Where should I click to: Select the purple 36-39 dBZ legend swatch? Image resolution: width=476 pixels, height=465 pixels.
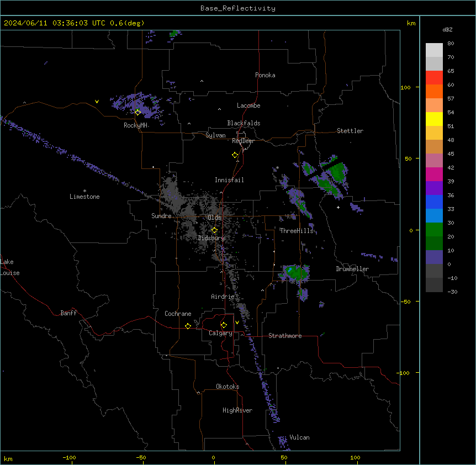coord(434,188)
